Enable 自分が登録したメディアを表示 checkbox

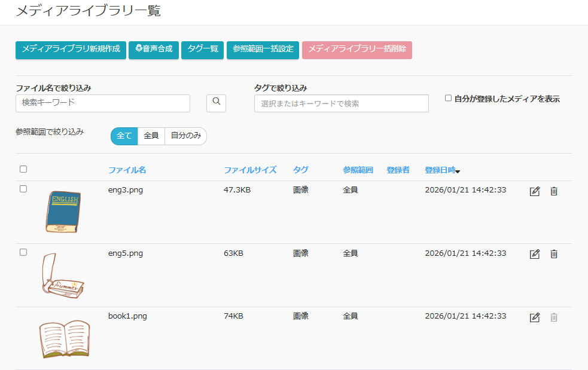pos(448,99)
